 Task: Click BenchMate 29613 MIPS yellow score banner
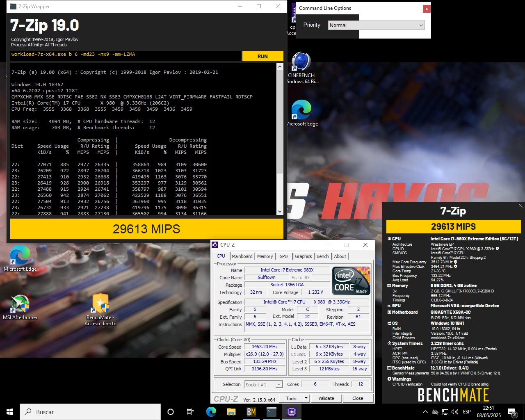(454, 226)
